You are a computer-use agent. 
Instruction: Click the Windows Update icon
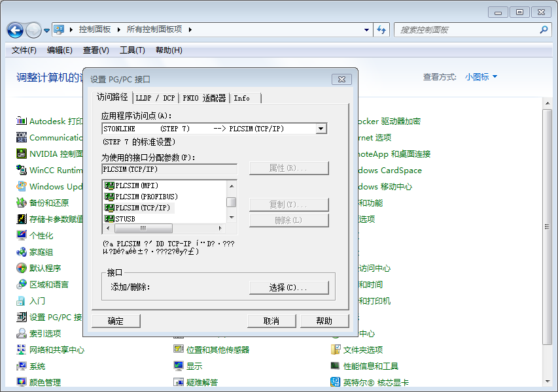point(22,186)
